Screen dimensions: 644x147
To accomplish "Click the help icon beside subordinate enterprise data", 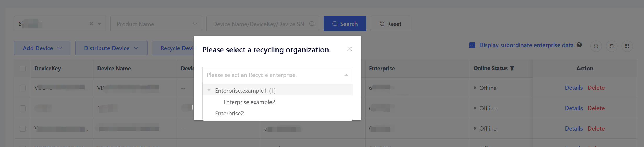I will (x=579, y=45).
